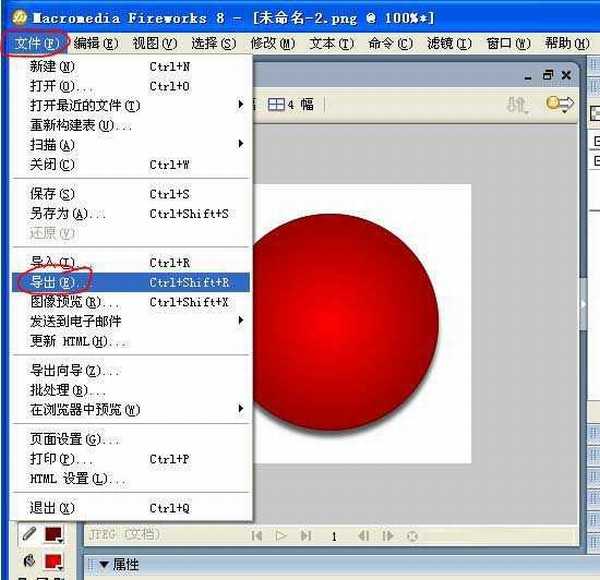600x580 pixels.
Task: Restore down the document window
Action: [x=548, y=75]
